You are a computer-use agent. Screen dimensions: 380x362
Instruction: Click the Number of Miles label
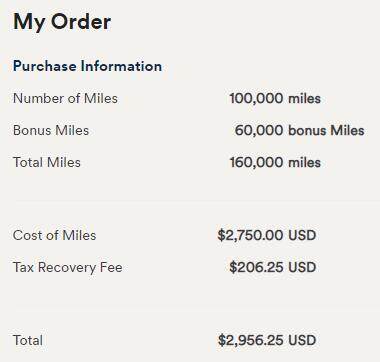[65, 98]
